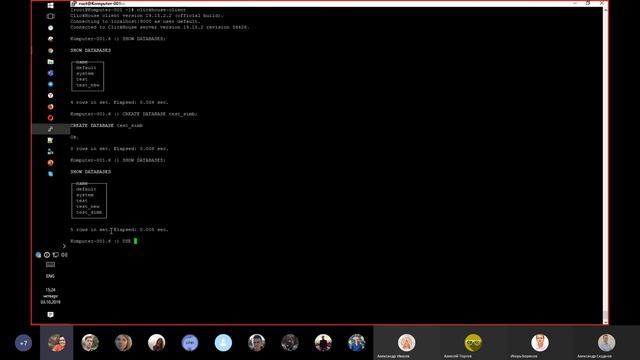Click 'Connecting to localhost:9000' line

pyautogui.click(x=135, y=21)
